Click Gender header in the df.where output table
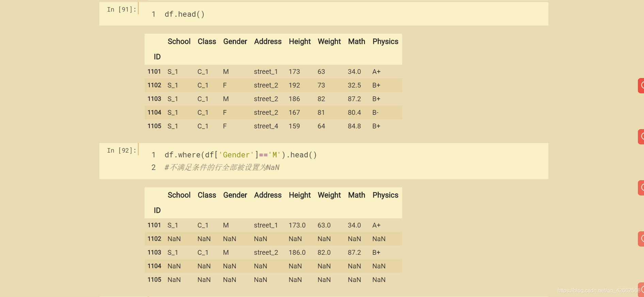The image size is (644, 297). [235, 195]
